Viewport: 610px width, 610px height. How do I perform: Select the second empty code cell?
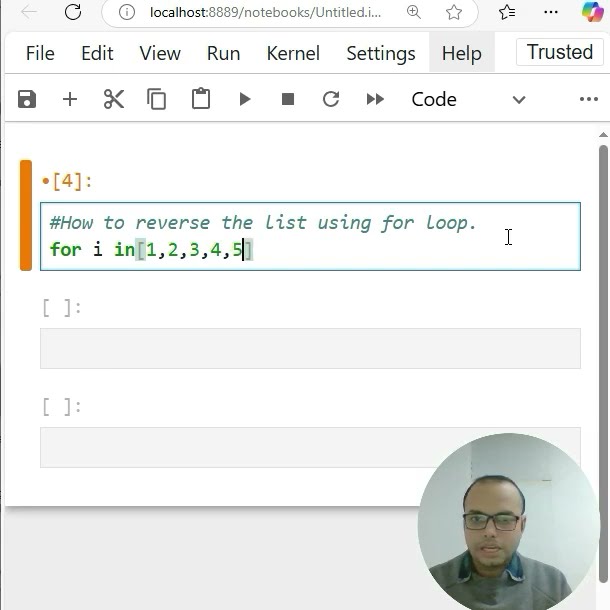pyautogui.click(x=310, y=447)
